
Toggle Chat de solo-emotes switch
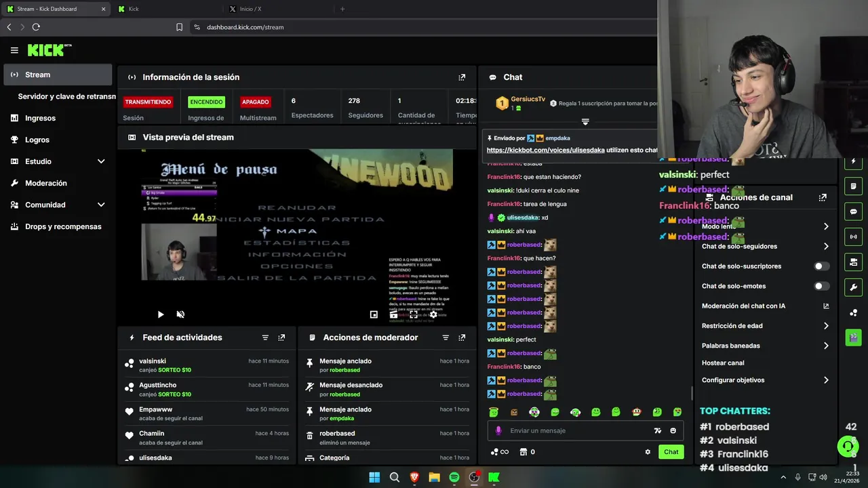(821, 286)
